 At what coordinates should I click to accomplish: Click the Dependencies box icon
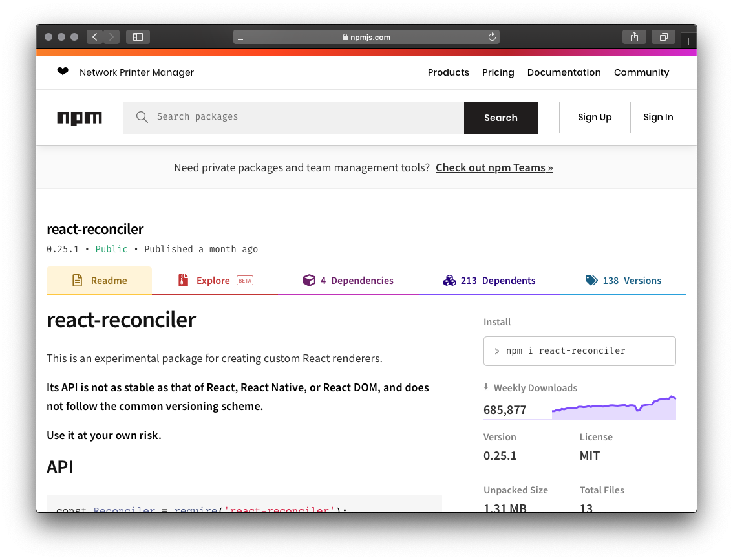tap(309, 280)
